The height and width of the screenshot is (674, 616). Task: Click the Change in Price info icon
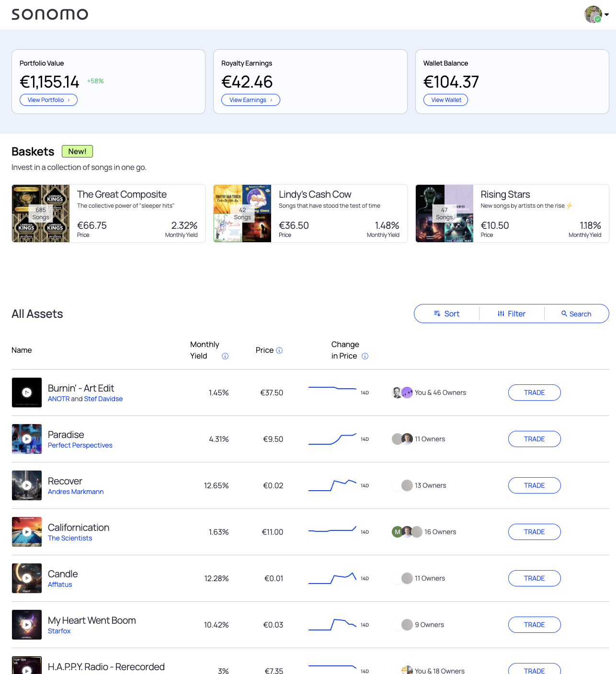point(365,356)
